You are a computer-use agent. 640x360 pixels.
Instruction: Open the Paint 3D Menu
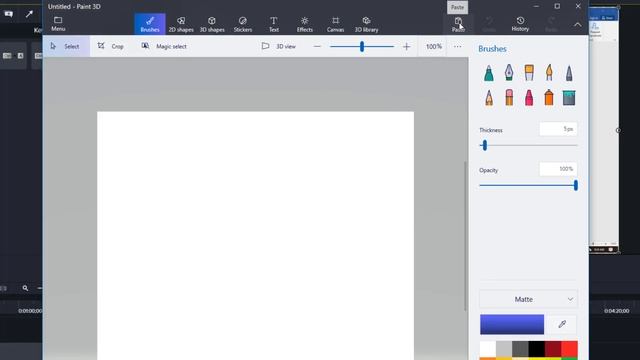pos(58,24)
